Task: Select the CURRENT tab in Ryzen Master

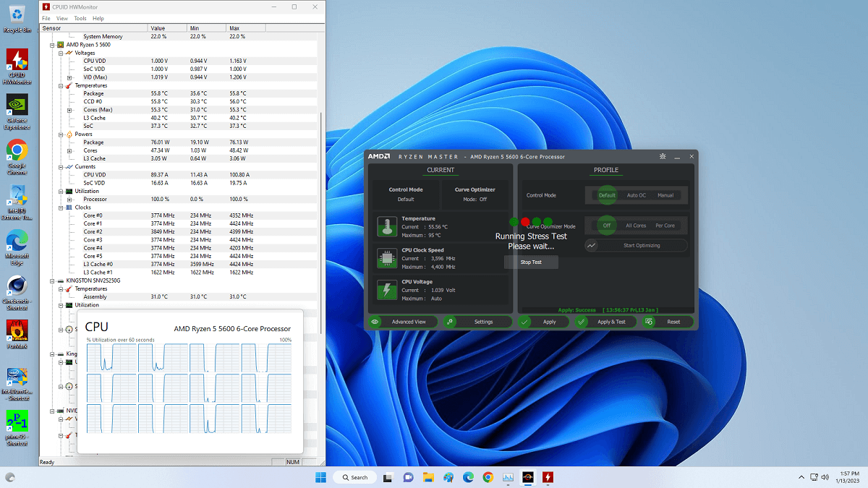Action: (441, 171)
